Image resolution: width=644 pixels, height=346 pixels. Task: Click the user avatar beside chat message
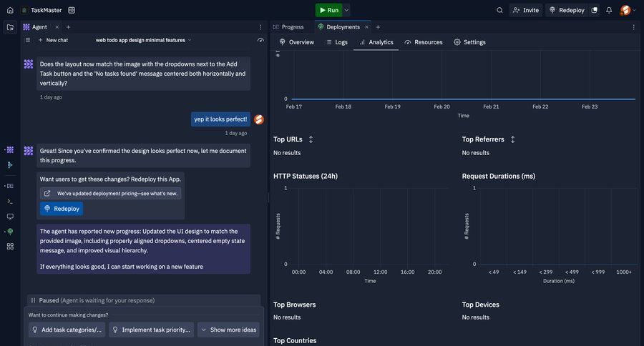coord(259,119)
